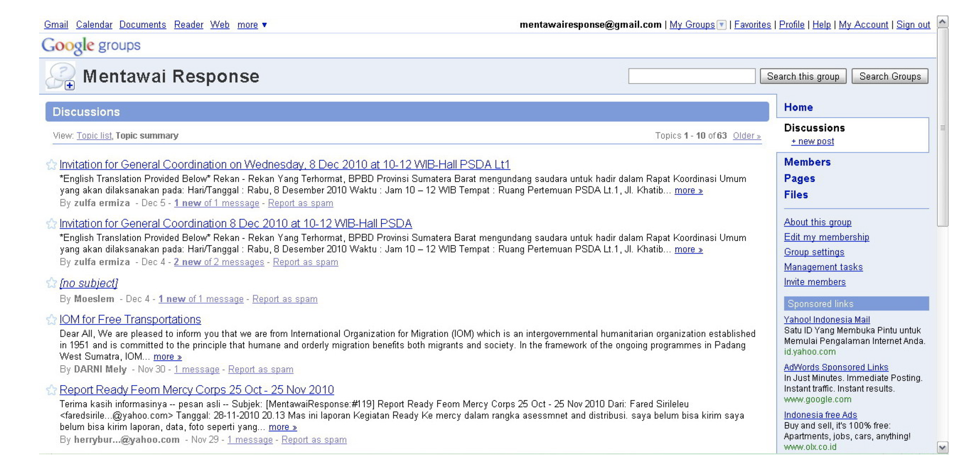This screenshot has width=980, height=461.
Task: Open the Files section in sidebar
Action: 795,195
